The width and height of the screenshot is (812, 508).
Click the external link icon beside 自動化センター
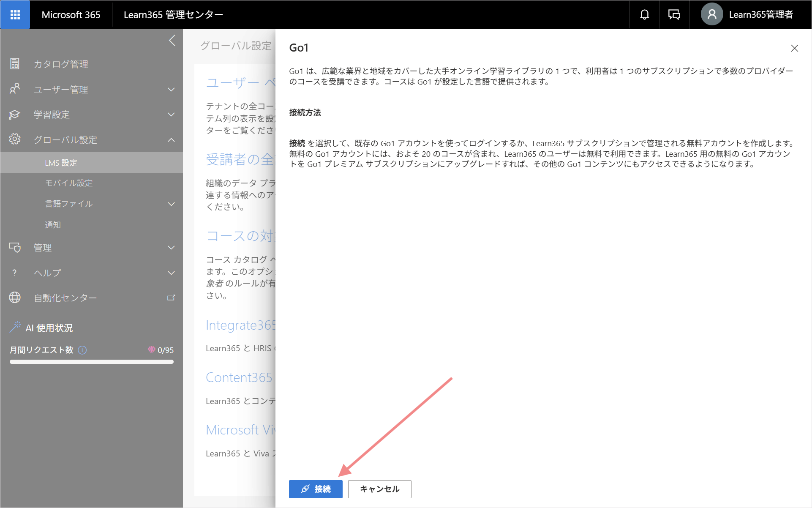[x=171, y=298]
